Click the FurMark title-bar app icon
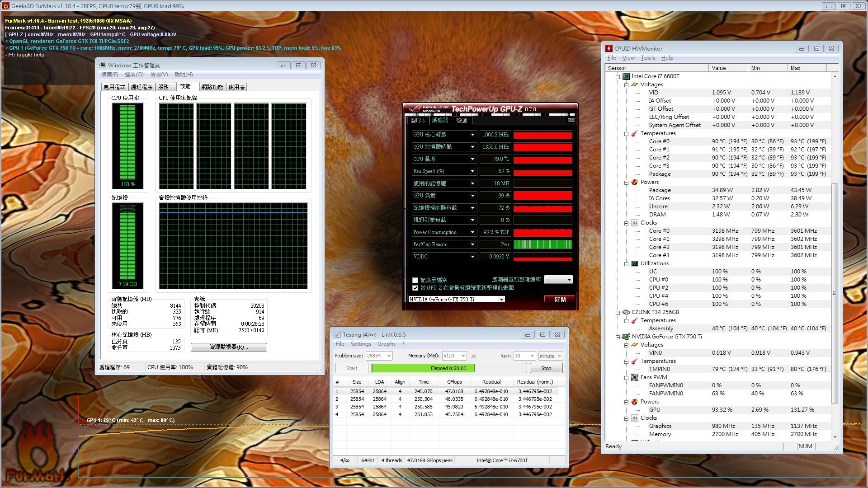Viewport: 868px width, 488px height. click(x=6, y=6)
